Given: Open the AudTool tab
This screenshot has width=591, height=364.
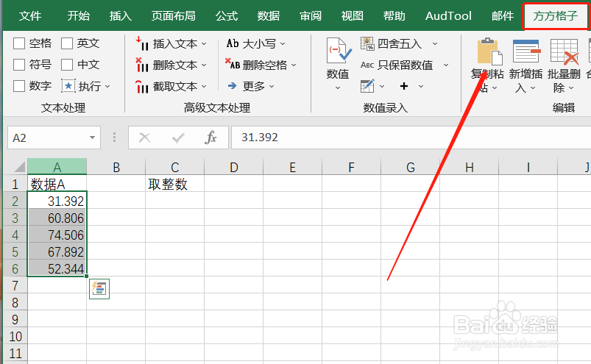Looking at the screenshot, I should [448, 15].
